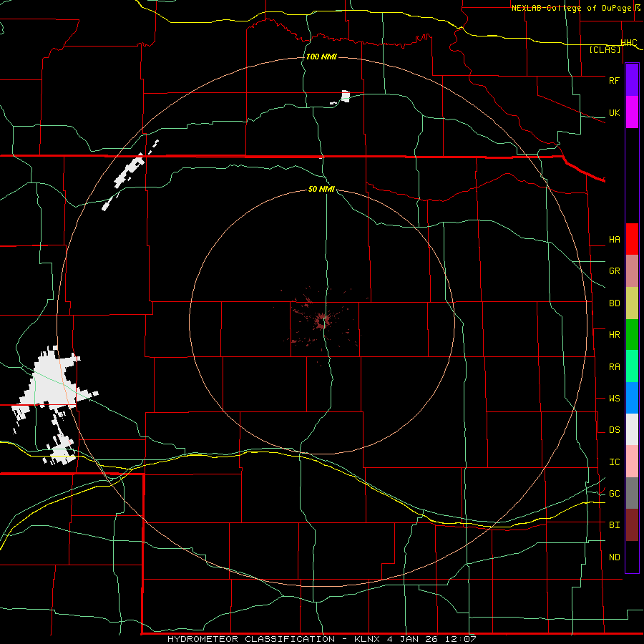
Task: Click the [CLAS] unit label
Action: point(605,49)
